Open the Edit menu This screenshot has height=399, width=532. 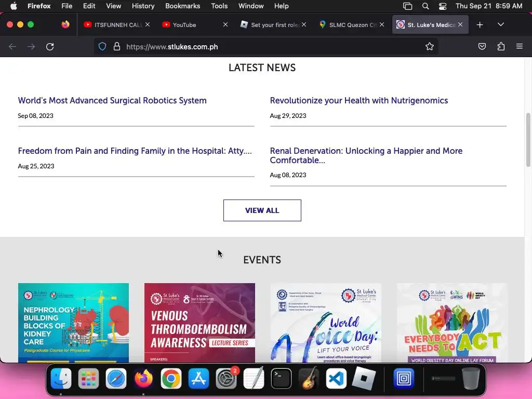89,6
